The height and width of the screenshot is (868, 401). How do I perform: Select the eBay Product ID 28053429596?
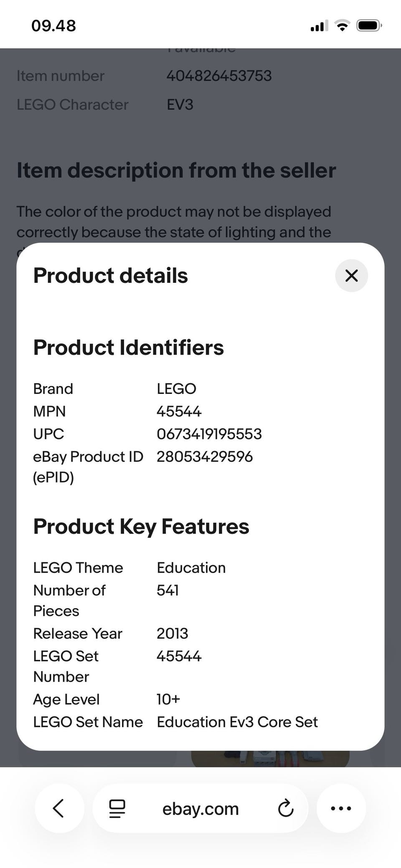pos(204,457)
